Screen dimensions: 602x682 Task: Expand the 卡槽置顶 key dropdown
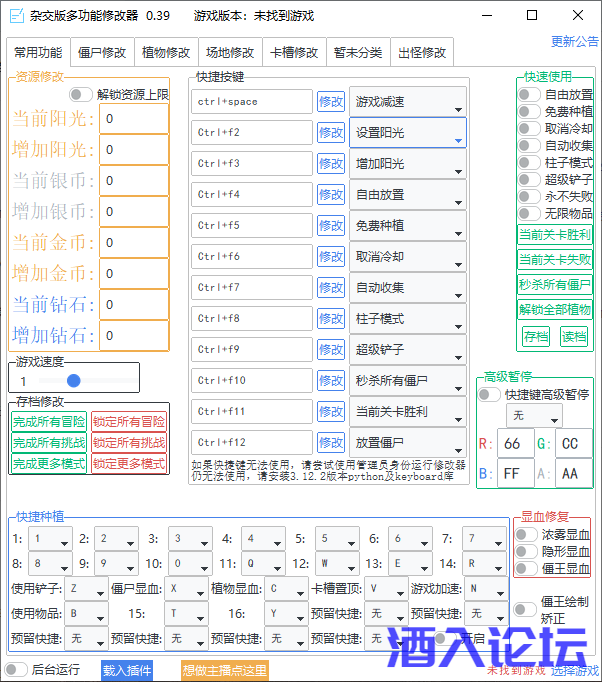(386, 589)
